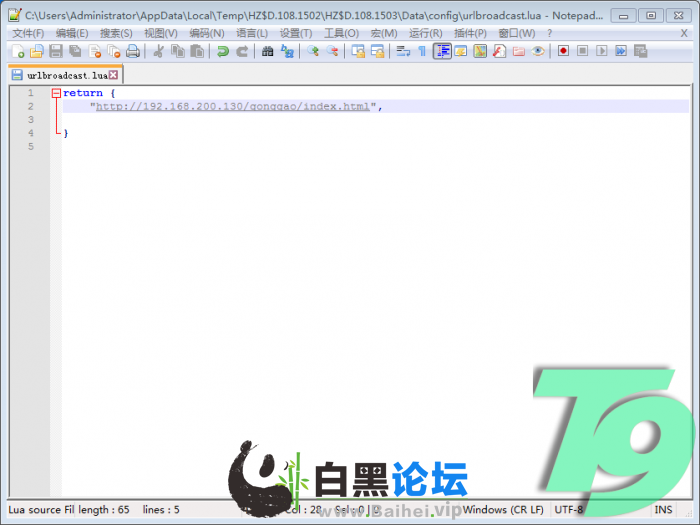This screenshot has height=525, width=700.
Task: Click the return keyword on line 1
Action: (83, 93)
